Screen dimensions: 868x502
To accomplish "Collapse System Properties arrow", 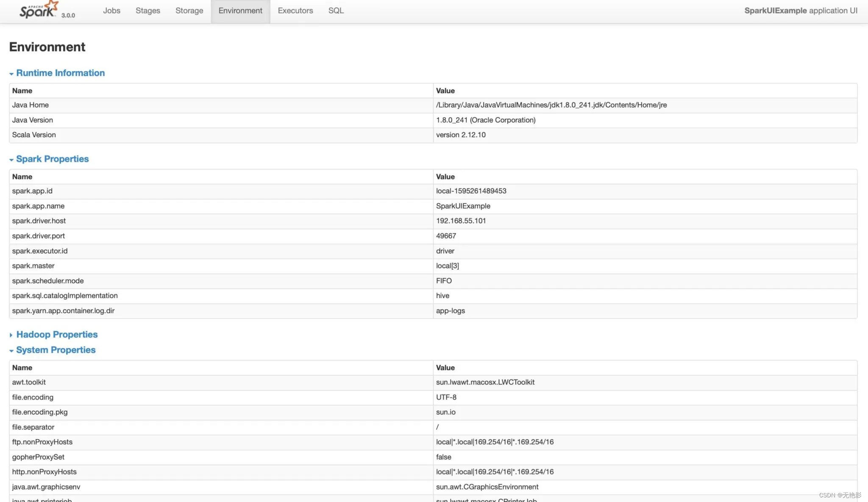I will [x=11, y=351].
